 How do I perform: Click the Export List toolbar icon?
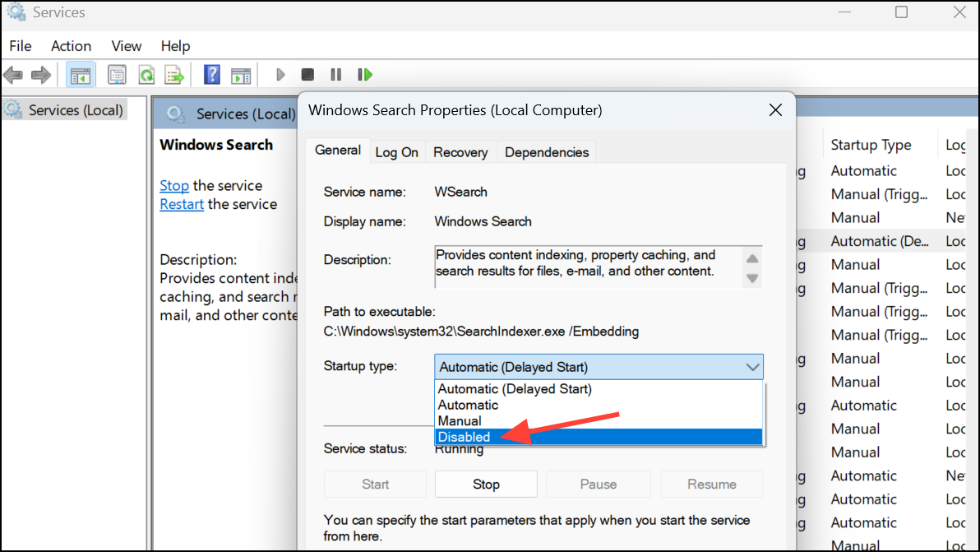click(x=173, y=75)
